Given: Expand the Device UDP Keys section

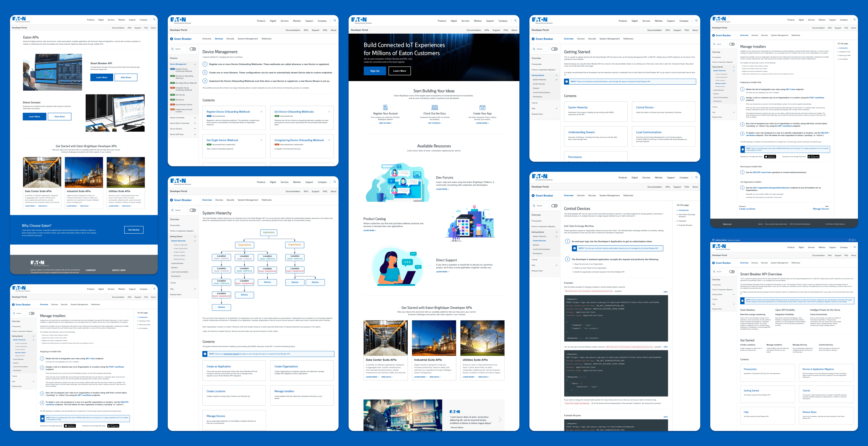Looking at the screenshot, I should click(x=195, y=134).
